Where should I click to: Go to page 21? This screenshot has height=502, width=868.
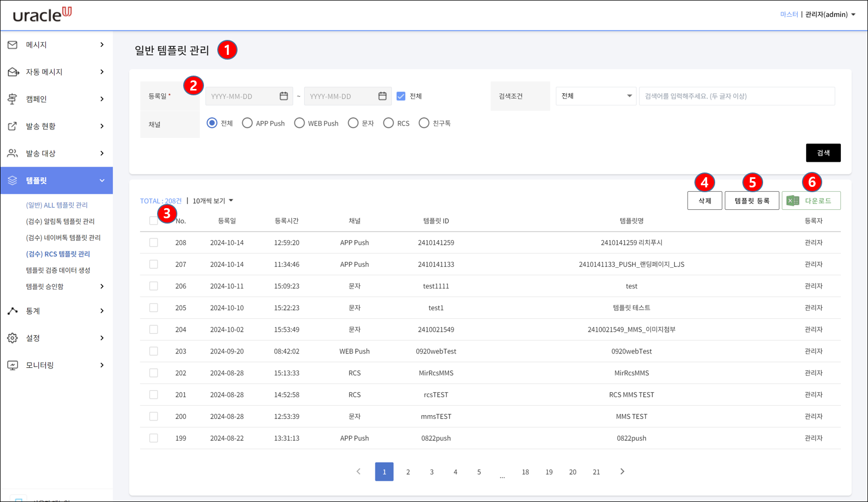coord(596,472)
